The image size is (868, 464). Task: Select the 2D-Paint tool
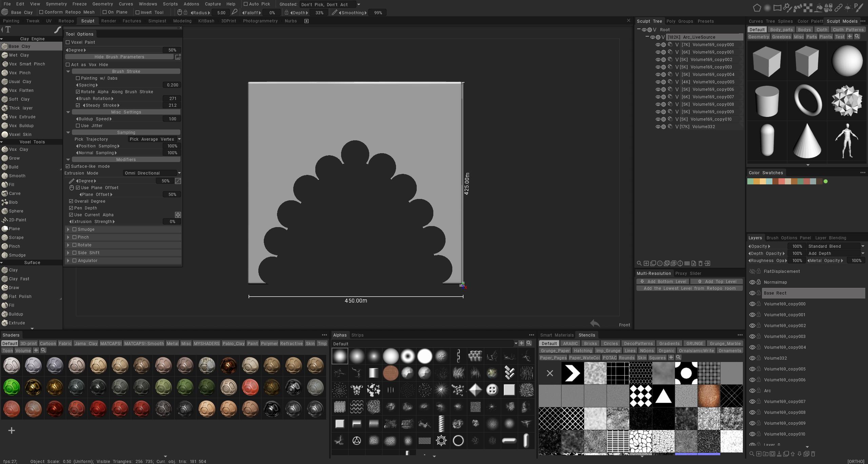coord(17,220)
